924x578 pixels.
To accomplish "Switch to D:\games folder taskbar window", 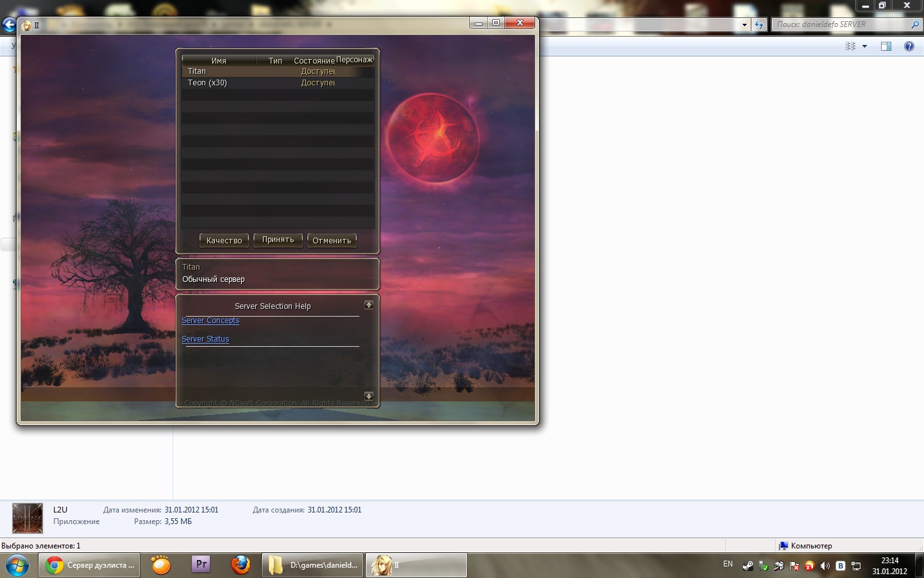I will click(x=312, y=565).
